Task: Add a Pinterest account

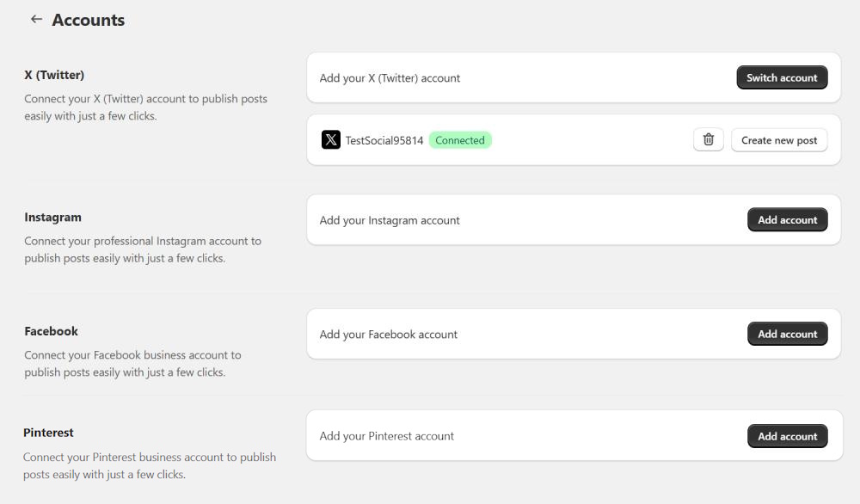Action: (787, 437)
